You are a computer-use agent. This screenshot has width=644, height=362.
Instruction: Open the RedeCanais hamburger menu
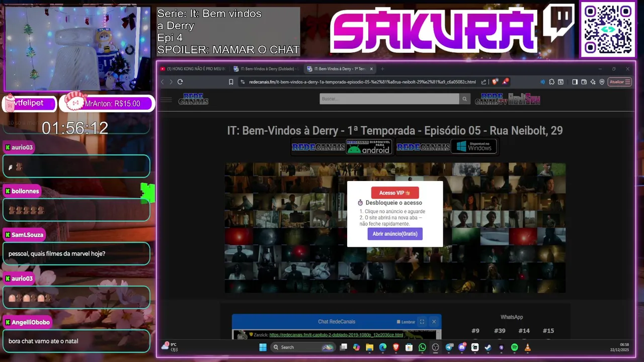pos(166,100)
